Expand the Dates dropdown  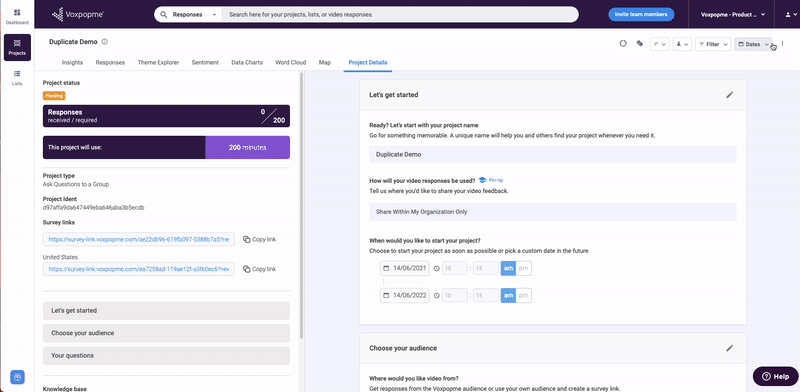point(753,44)
